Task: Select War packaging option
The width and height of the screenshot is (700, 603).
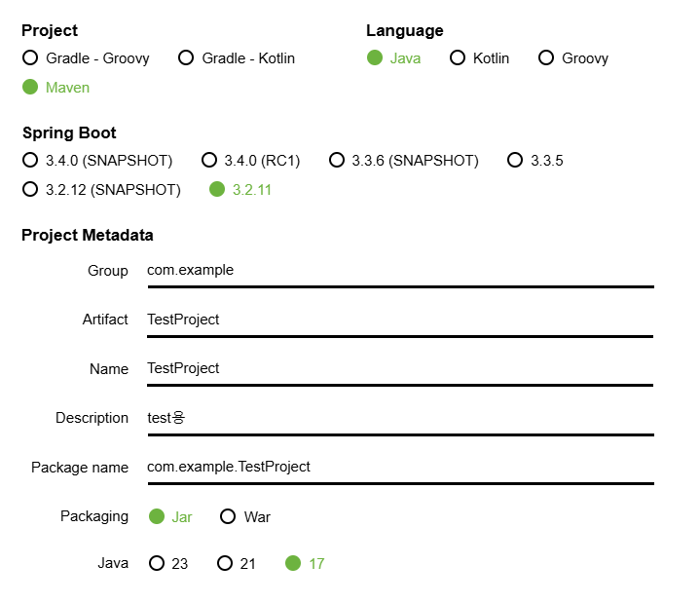Action: (x=228, y=517)
